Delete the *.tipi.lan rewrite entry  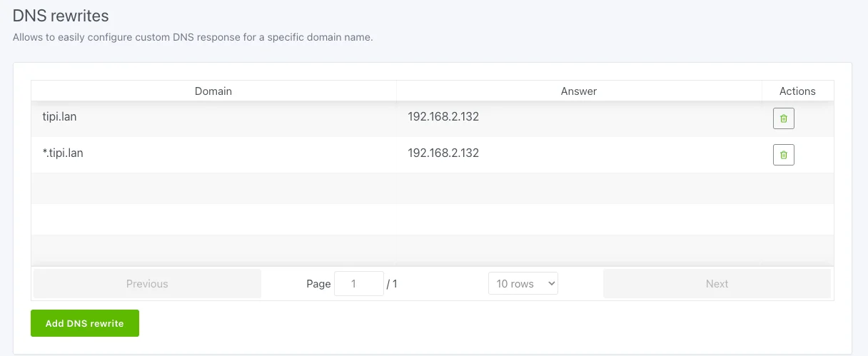click(x=783, y=154)
